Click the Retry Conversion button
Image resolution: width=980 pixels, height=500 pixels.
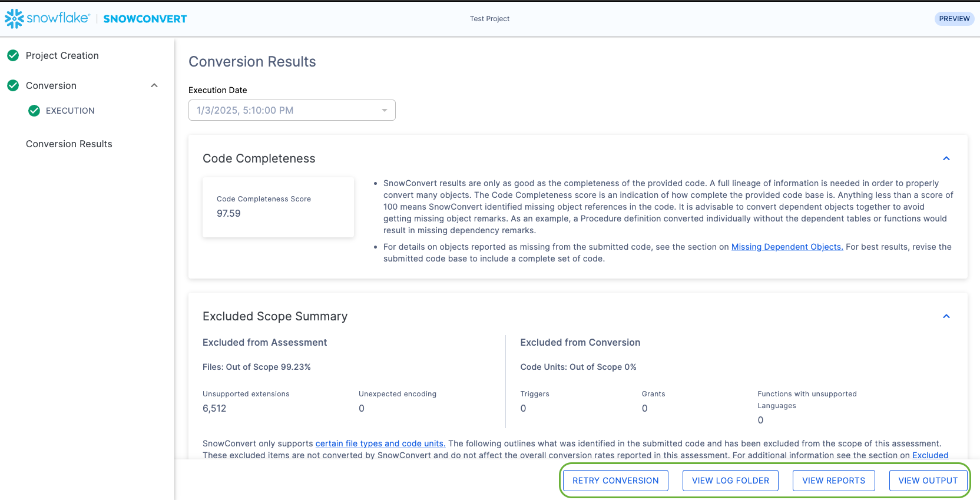click(x=615, y=481)
